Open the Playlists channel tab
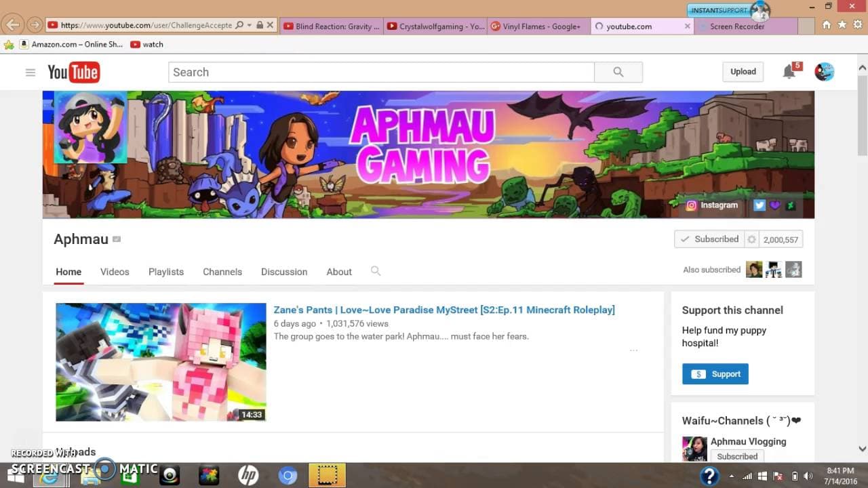Image resolution: width=868 pixels, height=488 pixels. click(x=166, y=272)
